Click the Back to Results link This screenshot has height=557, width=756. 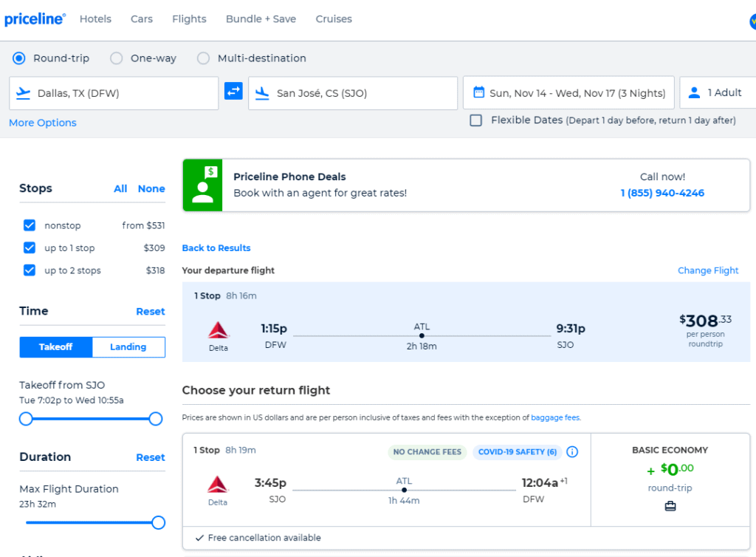coord(216,248)
